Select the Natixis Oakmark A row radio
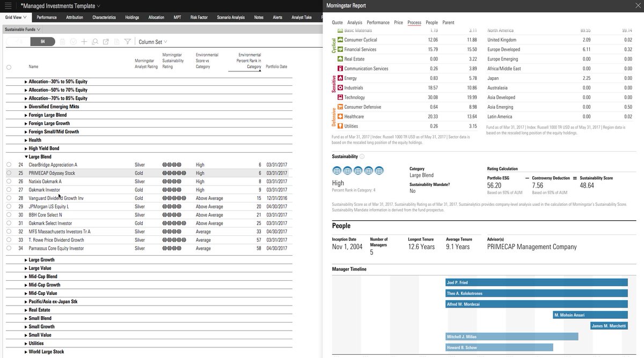Image resolution: width=644 pixels, height=358 pixels. pos(9,181)
